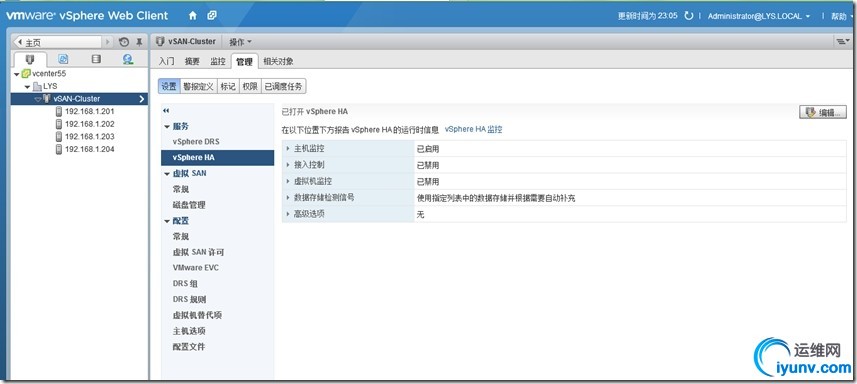This screenshot has height=384, width=857.
Task: Open the 警报定义 sub-tab
Action: (x=199, y=86)
